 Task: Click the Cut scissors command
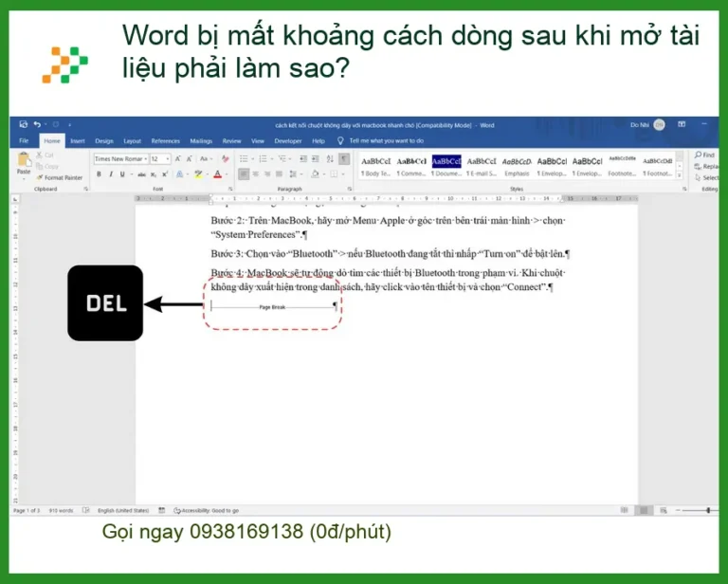tap(45, 155)
